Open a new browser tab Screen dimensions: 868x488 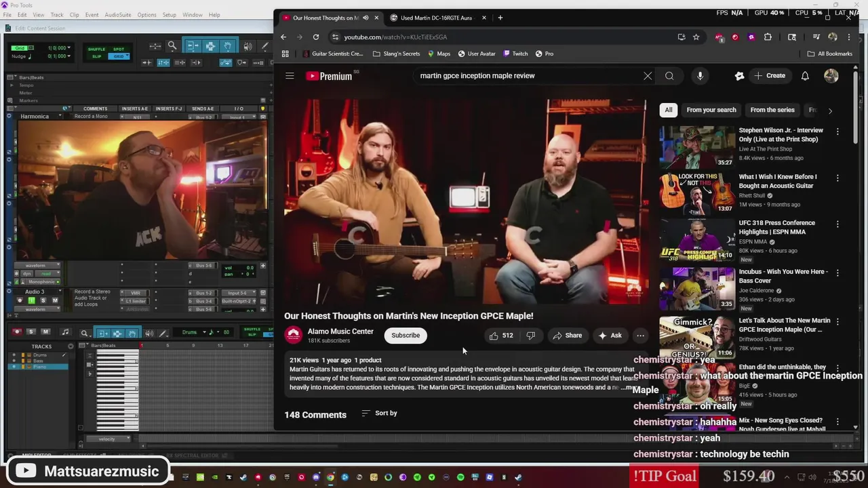(x=500, y=18)
